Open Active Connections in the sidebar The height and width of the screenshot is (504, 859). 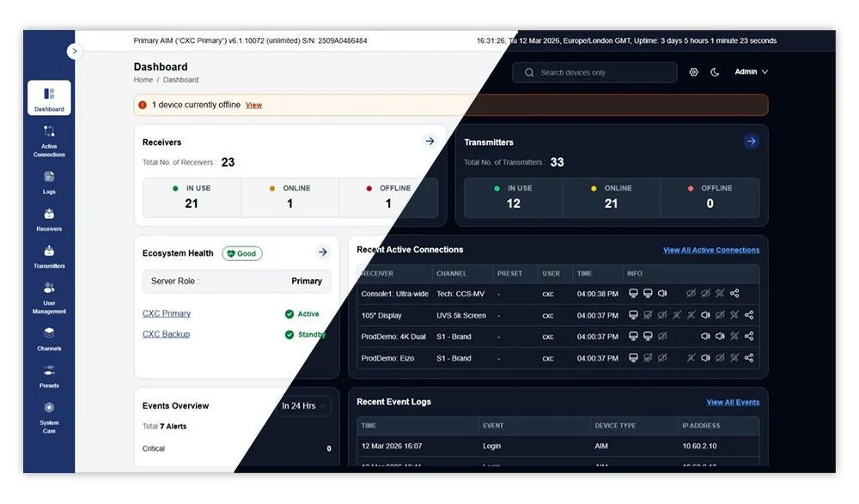point(49,142)
